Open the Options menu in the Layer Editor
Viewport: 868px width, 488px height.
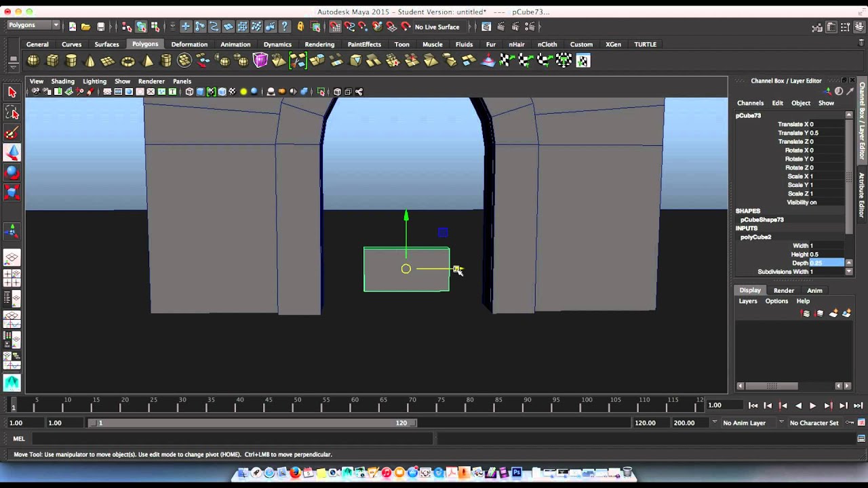pyautogui.click(x=776, y=301)
